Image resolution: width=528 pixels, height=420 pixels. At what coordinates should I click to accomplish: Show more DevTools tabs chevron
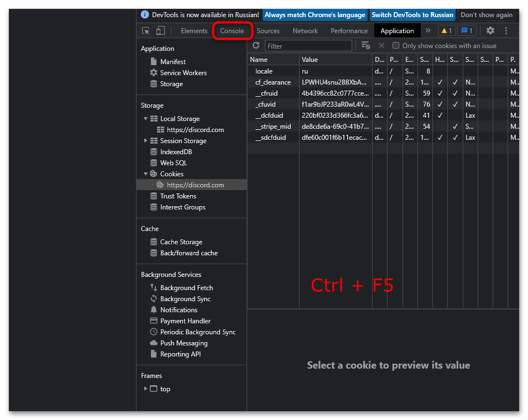point(428,30)
